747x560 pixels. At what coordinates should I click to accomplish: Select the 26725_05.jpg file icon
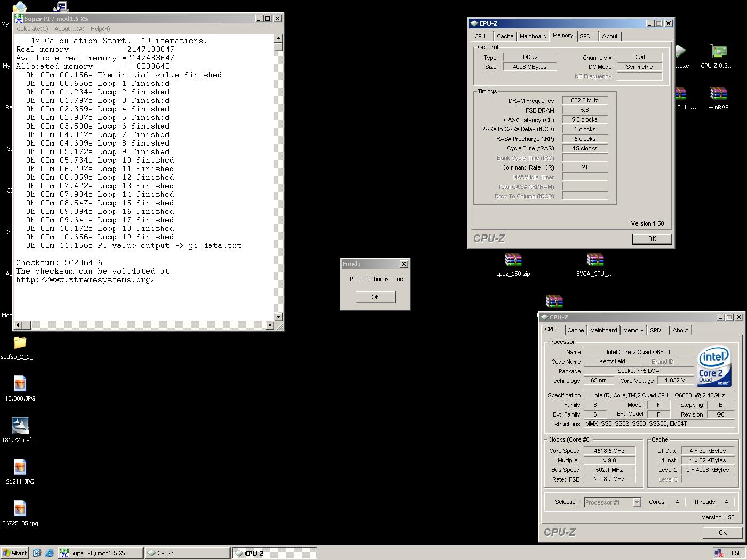tap(20, 508)
